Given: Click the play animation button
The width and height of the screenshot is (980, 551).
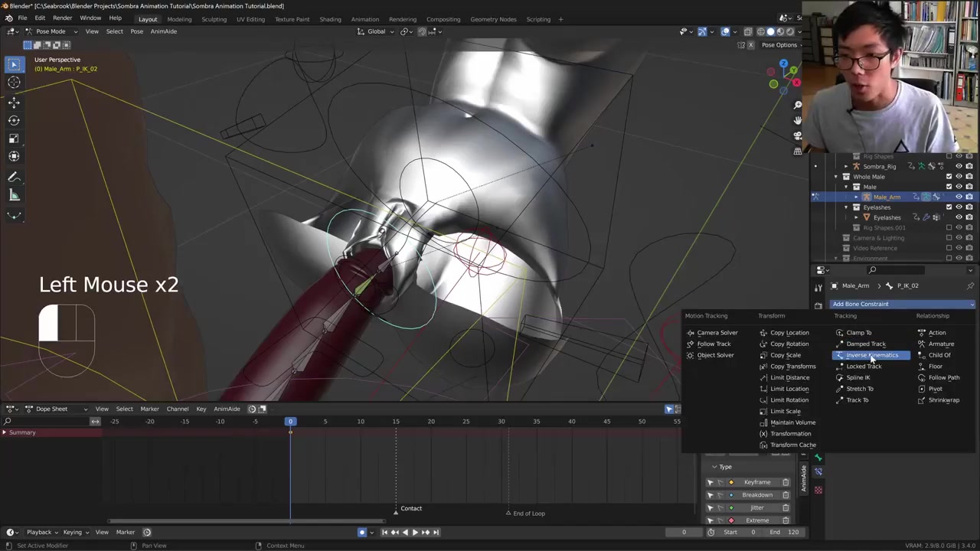Looking at the screenshot, I should [415, 533].
